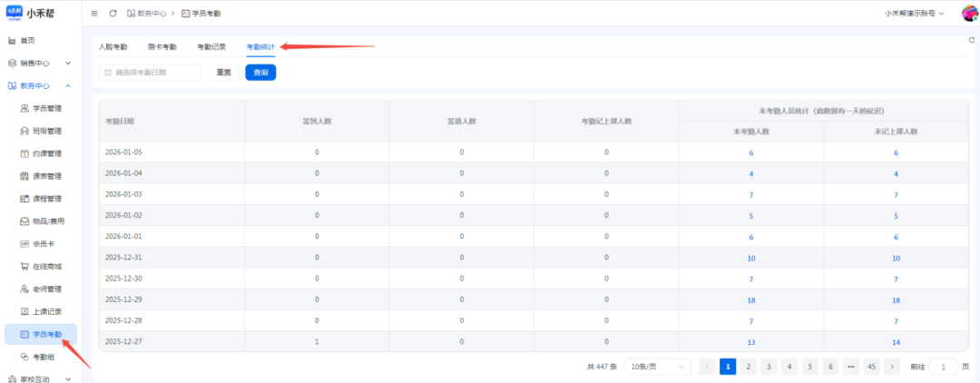Click the refresh icon in top bar
This screenshot has width=980, height=383.
tap(113, 14)
